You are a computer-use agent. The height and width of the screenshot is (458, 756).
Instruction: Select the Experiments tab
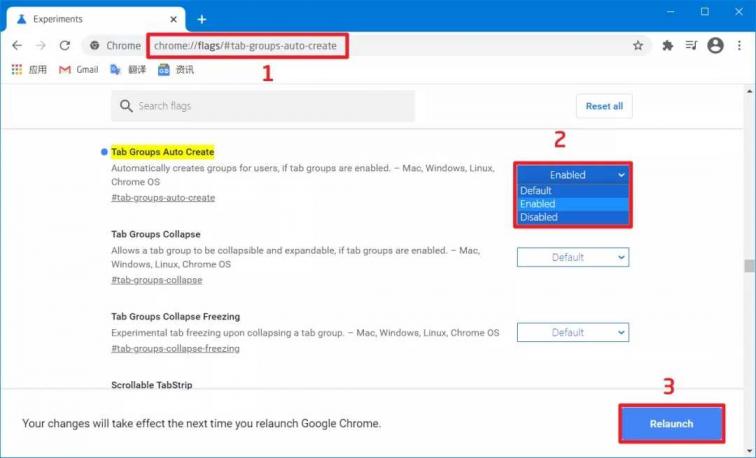point(95,19)
